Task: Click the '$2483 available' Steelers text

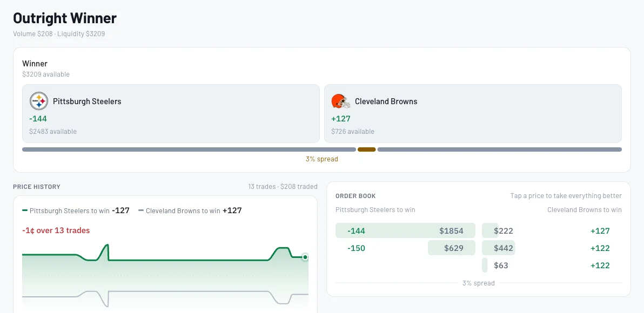Action: [x=53, y=131]
